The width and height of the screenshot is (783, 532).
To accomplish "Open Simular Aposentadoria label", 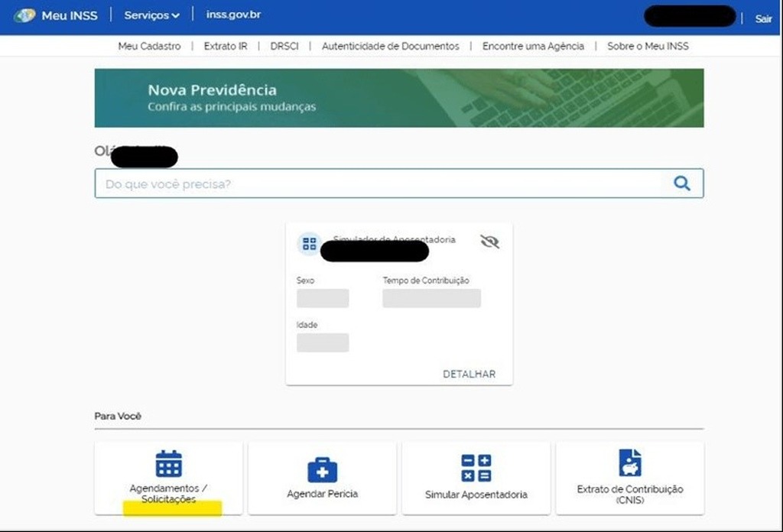I will point(476,495).
